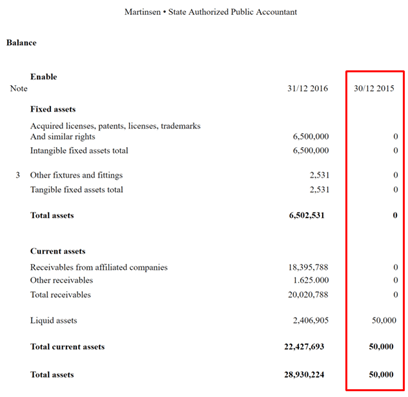Select the 2015 zero for Tangible fixed assets total
408x397 pixels.
pos(396,190)
